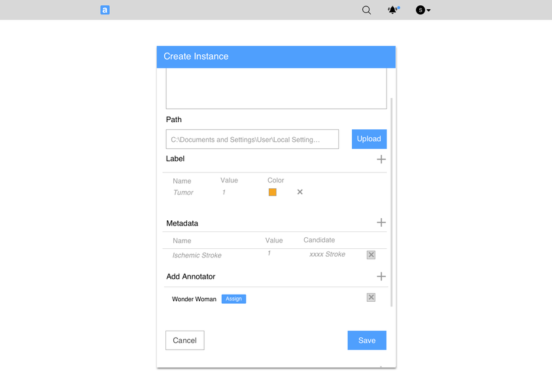
Task: Click the dialog vertical scrollbar
Action: (x=392, y=196)
